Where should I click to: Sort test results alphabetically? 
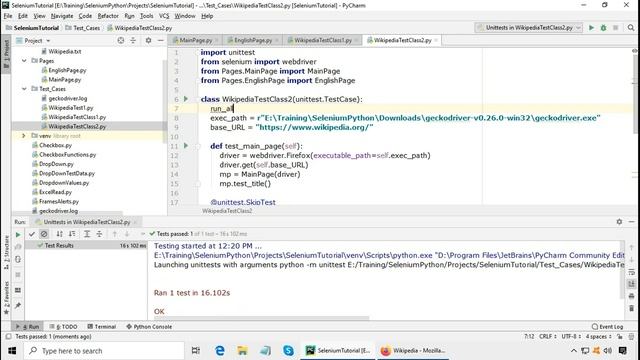pyautogui.click(x=60, y=234)
